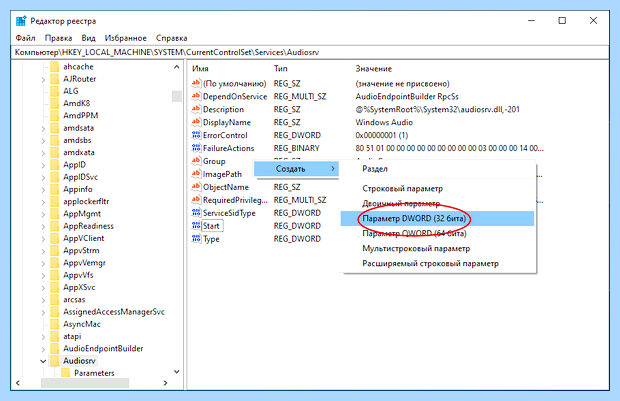
Task: Click the Description string value icon
Action: [x=196, y=109]
